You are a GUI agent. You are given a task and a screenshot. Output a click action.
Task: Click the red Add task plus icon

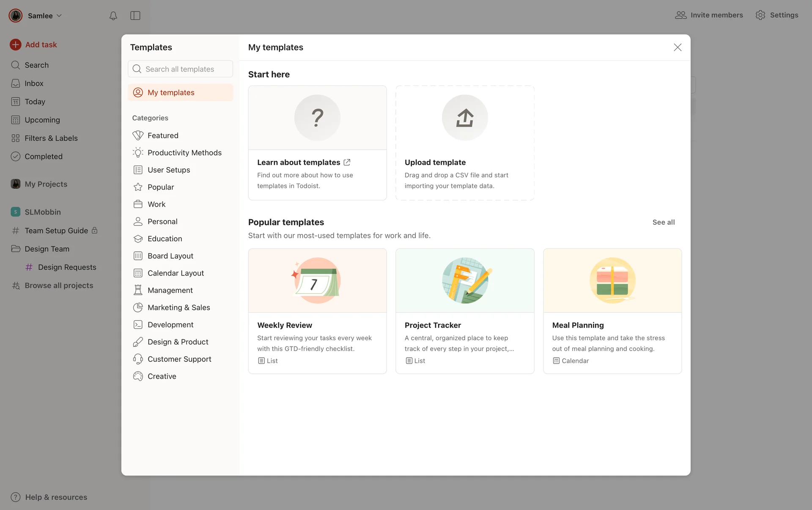pyautogui.click(x=16, y=44)
